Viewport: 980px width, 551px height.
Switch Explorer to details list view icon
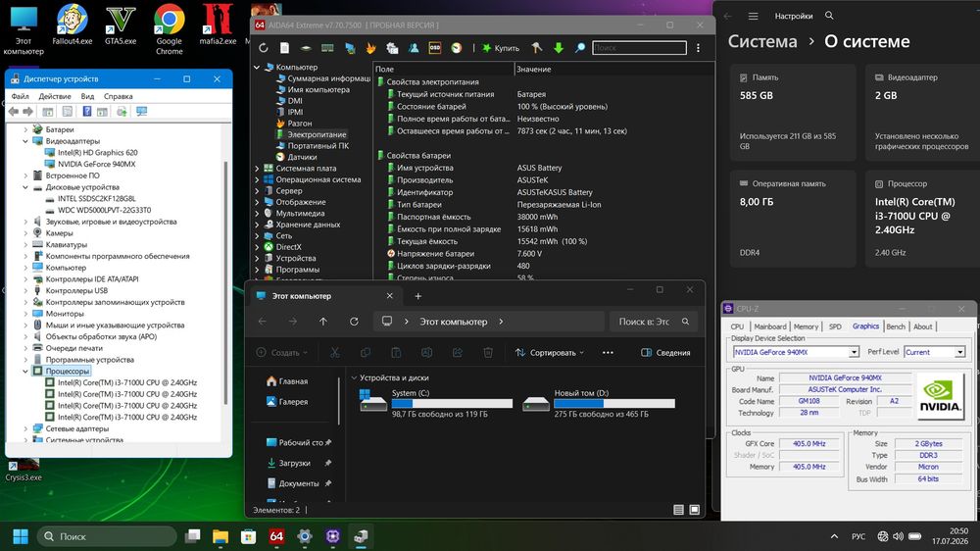click(x=679, y=510)
